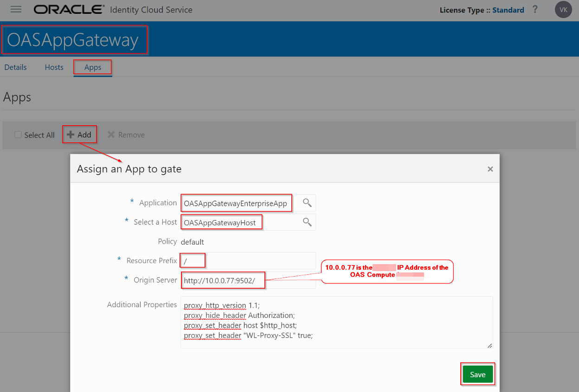Click the Remove X icon
Viewport: 579px width, 392px height.
click(x=111, y=134)
